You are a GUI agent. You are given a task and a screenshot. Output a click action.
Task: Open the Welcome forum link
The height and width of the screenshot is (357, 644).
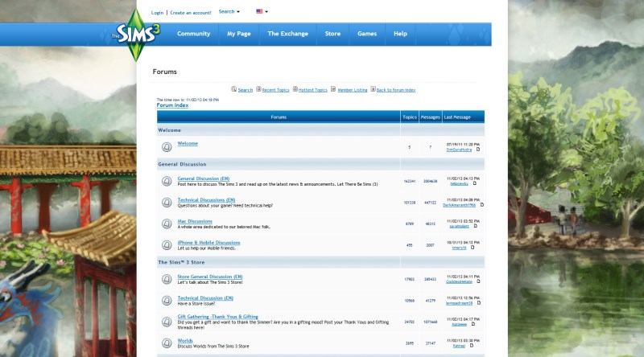click(x=188, y=143)
